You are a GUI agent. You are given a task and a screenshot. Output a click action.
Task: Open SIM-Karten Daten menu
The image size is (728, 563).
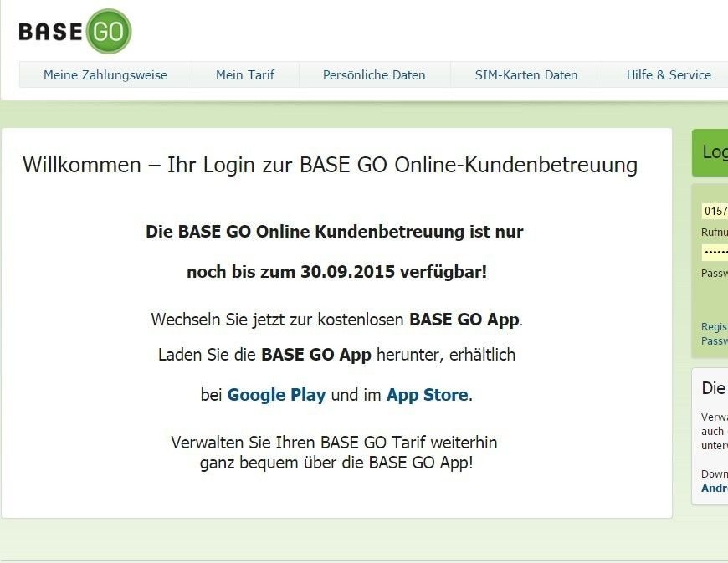526,74
